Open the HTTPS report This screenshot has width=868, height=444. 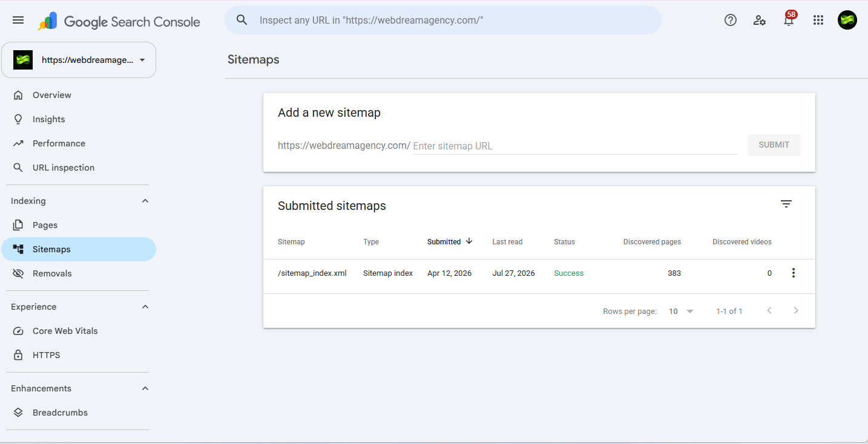click(x=79, y=355)
